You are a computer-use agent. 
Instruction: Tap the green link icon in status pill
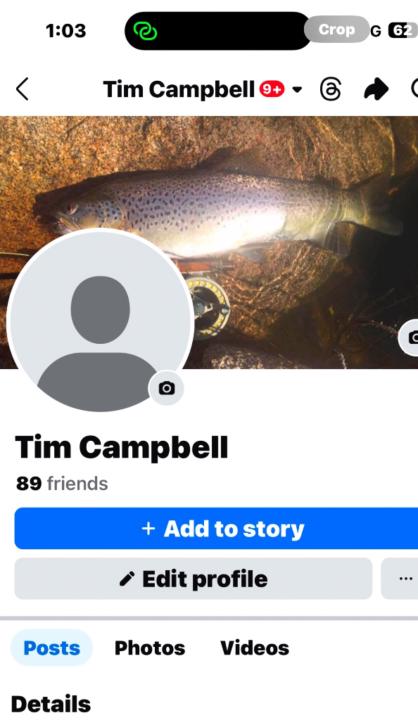tap(145, 31)
